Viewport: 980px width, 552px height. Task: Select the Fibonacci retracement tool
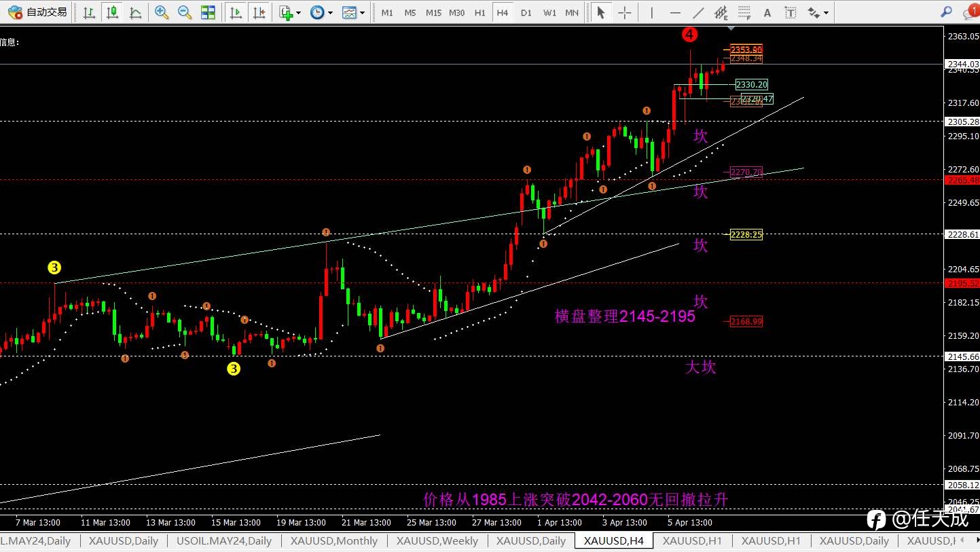tap(744, 12)
